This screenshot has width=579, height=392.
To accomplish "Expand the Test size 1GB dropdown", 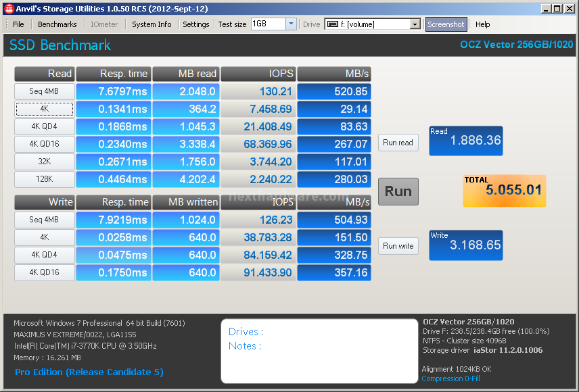I will click(291, 24).
